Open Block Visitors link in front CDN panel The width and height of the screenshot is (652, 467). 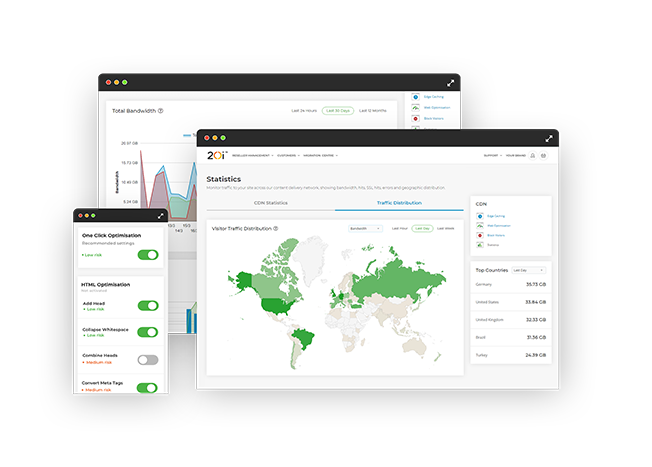[x=496, y=235]
